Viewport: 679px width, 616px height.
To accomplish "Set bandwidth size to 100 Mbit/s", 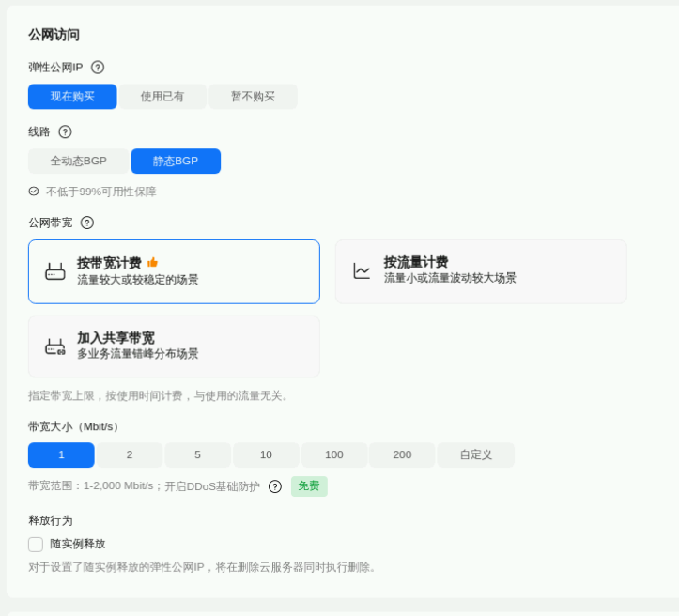I will [334, 455].
